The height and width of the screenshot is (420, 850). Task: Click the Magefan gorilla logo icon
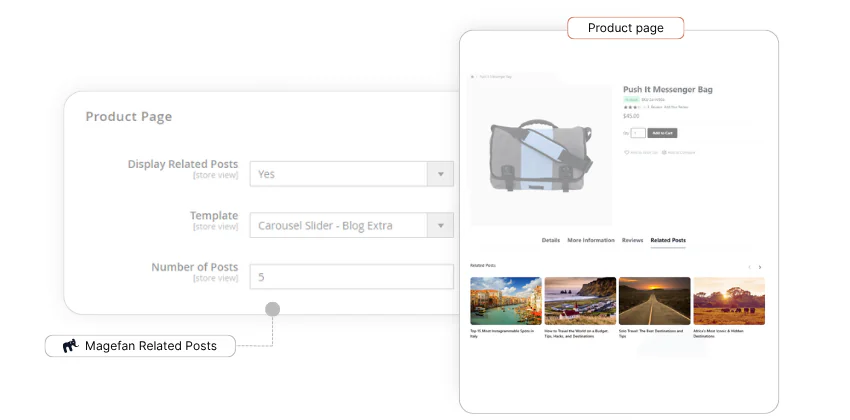69,346
